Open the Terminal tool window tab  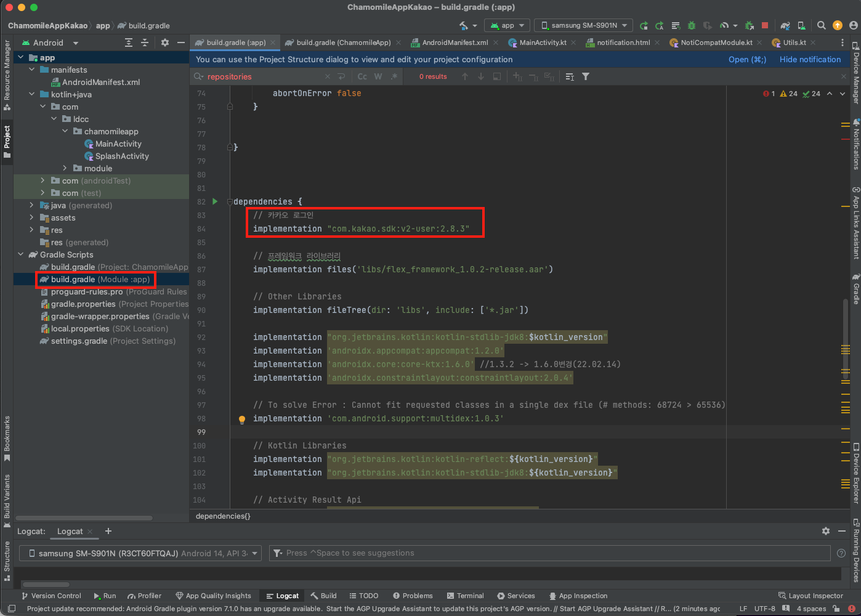click(x=465, y=596)
